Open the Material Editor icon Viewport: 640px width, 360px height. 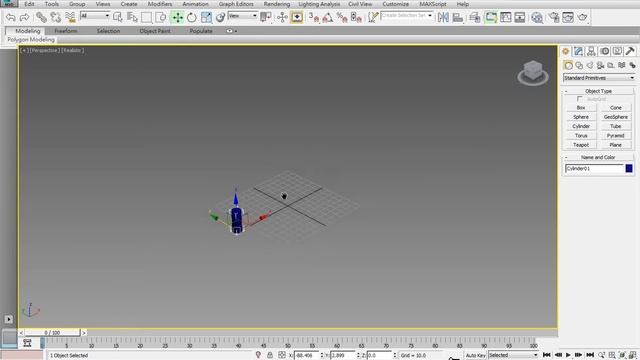click(537, 17)
